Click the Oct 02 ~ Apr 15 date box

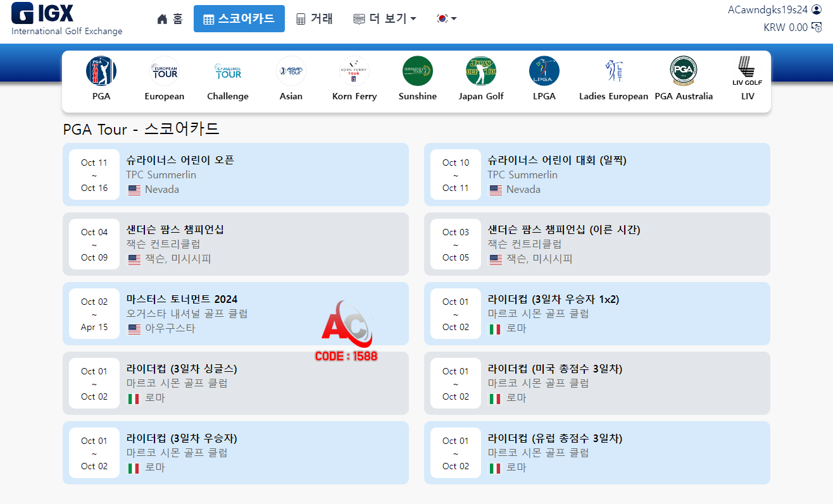pyautogui.click(x=94, y=314)
